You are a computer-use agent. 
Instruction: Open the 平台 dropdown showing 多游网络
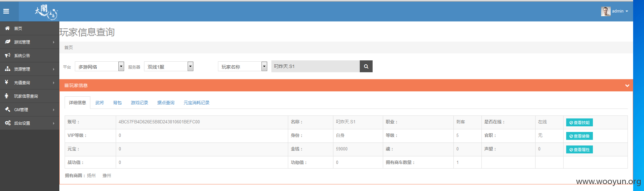coord(99,67)
